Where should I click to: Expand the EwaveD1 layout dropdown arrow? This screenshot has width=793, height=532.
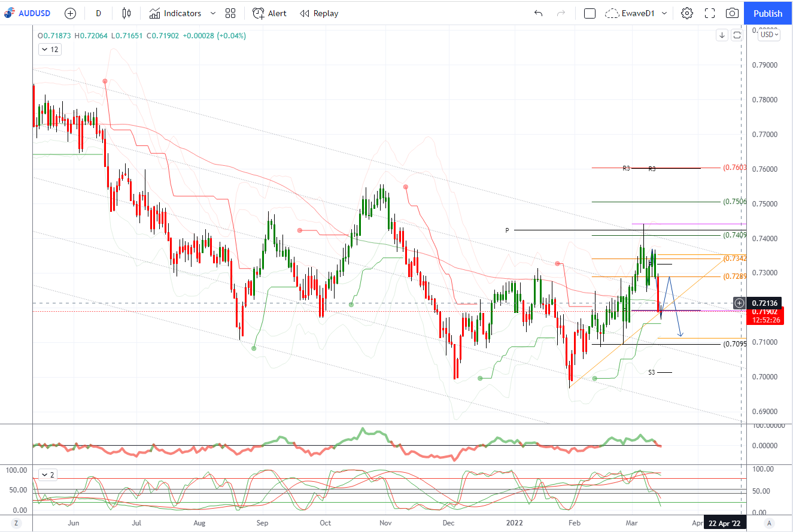point(664,13)
